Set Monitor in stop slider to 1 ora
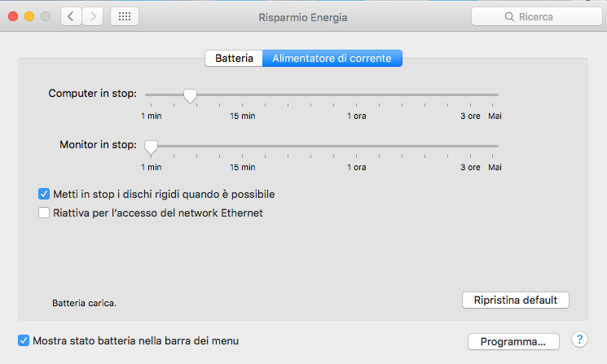Image resolution: width=607 pixels, height=364 pixels. tap(356, 147)
